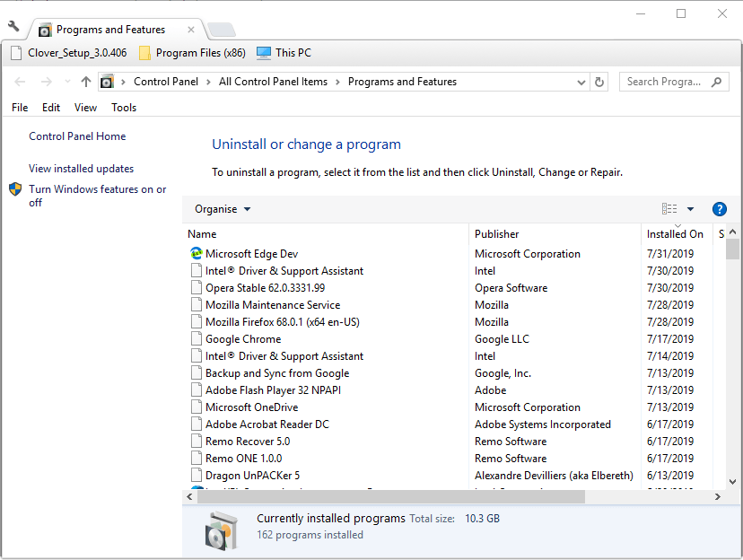Select the Backup and Sync from Google icon
Screen dimensions: 743x560
click(x=197, y=372)
